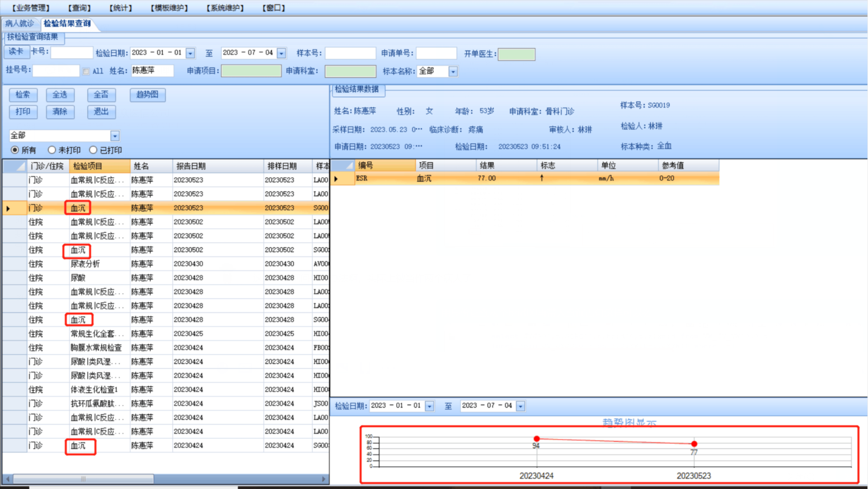Click the left scroll arrow of list scrollbar
The image size is (868, 489).
tap(8, 479)
